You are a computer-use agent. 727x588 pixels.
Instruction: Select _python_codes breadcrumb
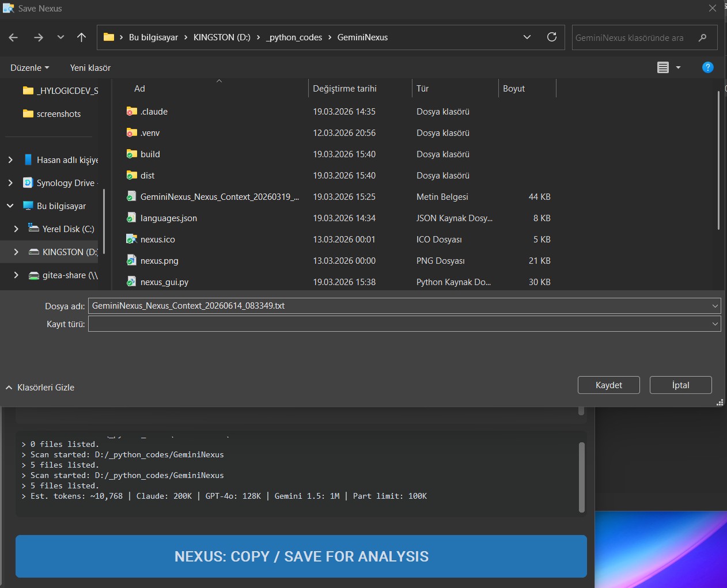[294, 37]
